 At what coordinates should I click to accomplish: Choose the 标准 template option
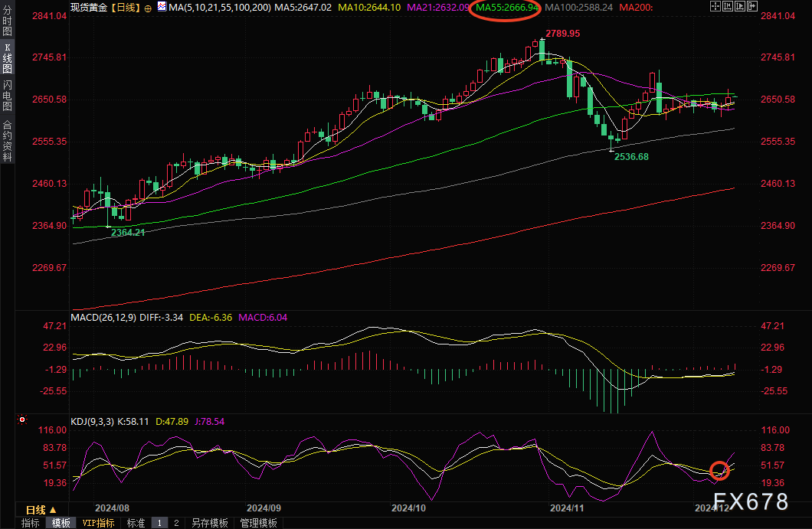pos(136,523)
